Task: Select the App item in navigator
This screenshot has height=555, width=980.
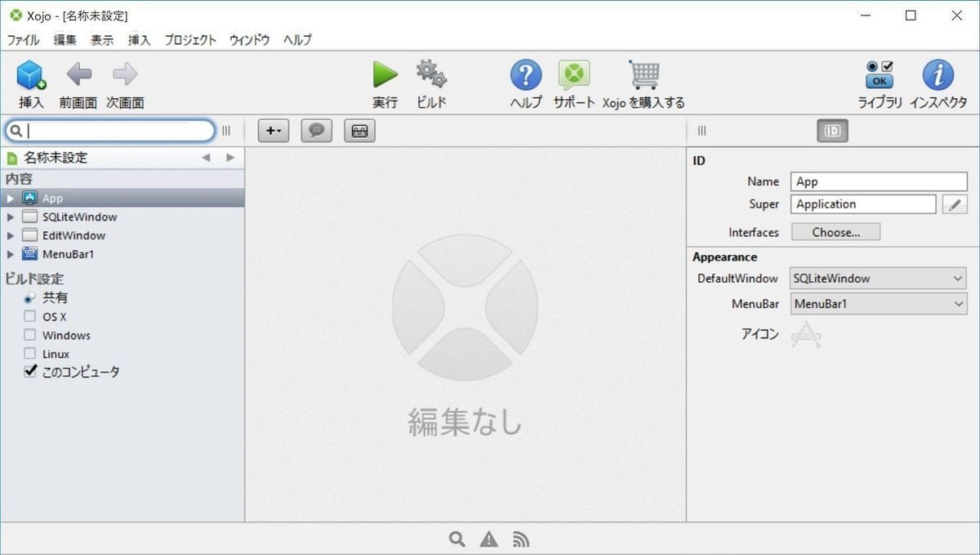Action: [122, 199]
